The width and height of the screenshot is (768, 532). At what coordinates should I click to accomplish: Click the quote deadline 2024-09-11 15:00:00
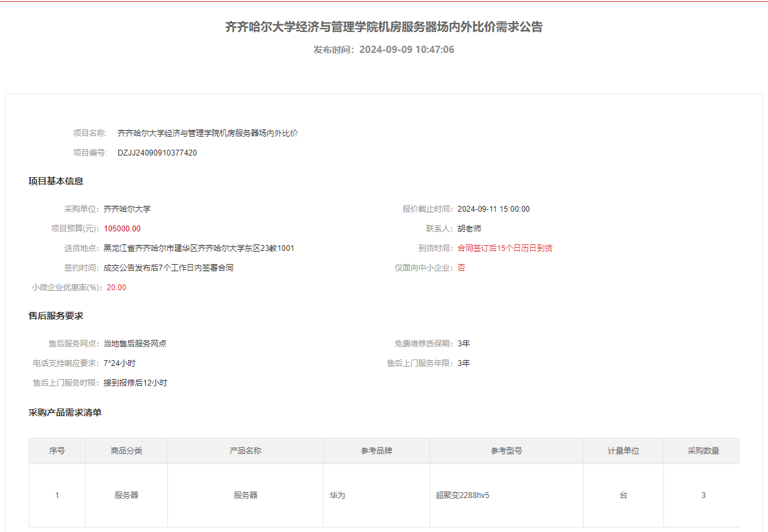[493, 209]
